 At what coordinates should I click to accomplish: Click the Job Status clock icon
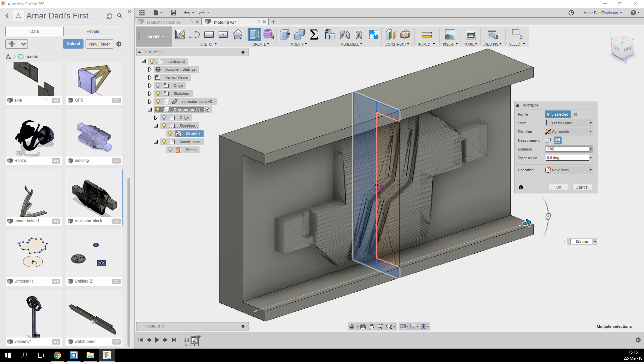tap(571, 13)
